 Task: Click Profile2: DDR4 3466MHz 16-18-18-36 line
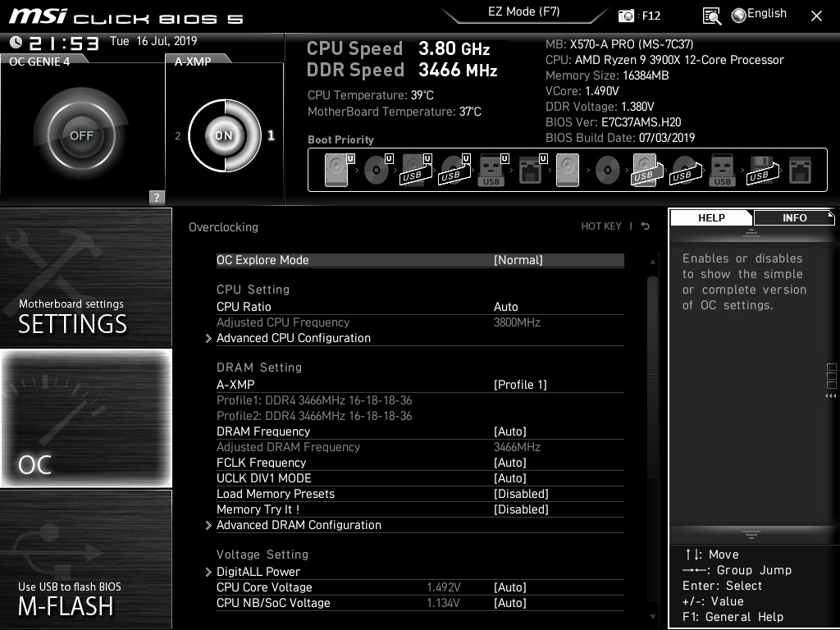tap(314, 416)
